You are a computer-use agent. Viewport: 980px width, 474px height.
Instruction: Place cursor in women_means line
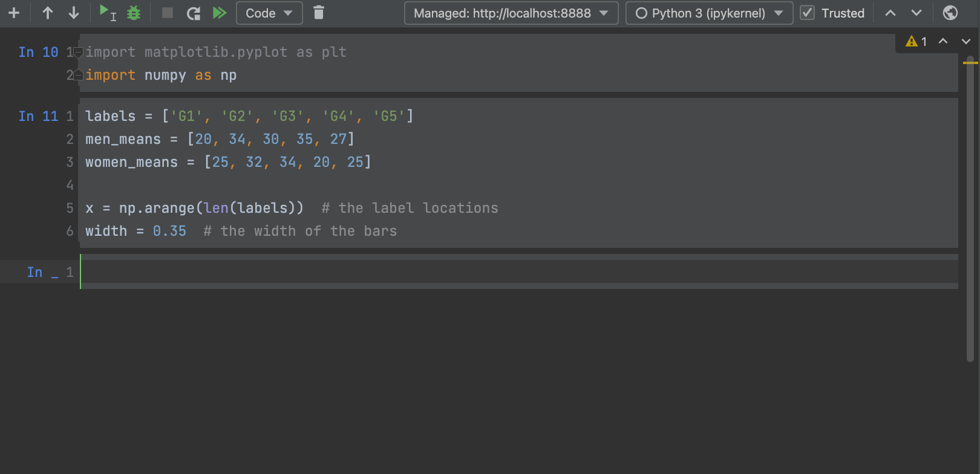(228, 162)
